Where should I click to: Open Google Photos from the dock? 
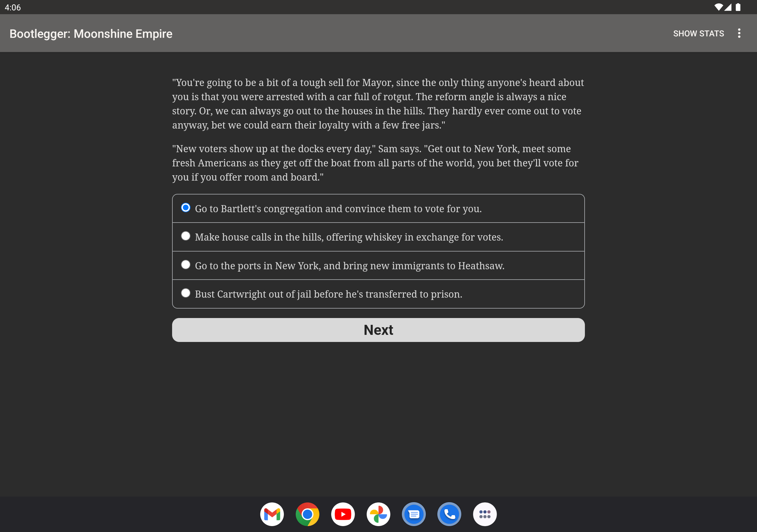coord(378,514)
